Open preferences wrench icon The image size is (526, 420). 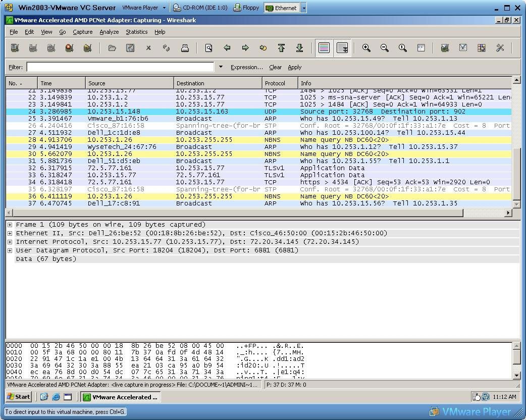pyautogui.click(x=500, y=48)
